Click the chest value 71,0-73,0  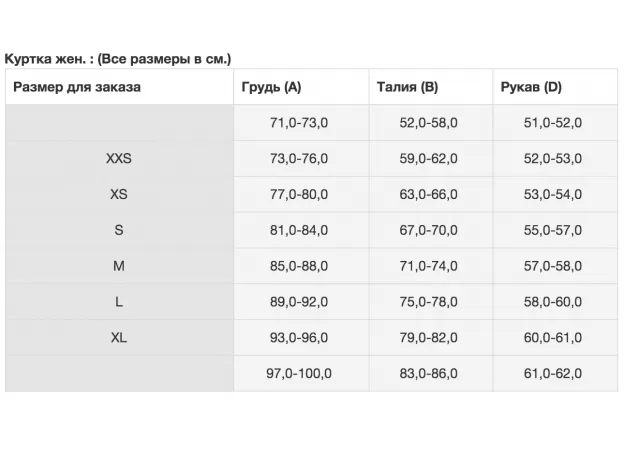pos(299,123)
